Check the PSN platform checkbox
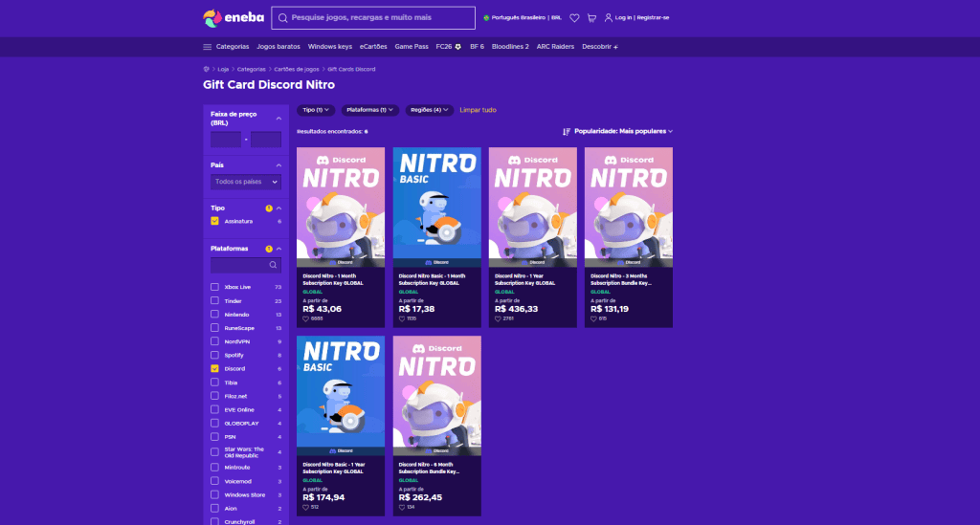This screenshot has width=980, height=525. point(214,437)
